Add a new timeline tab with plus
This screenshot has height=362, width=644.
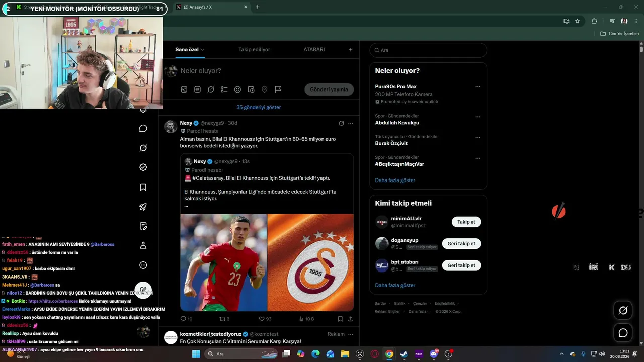351,50
